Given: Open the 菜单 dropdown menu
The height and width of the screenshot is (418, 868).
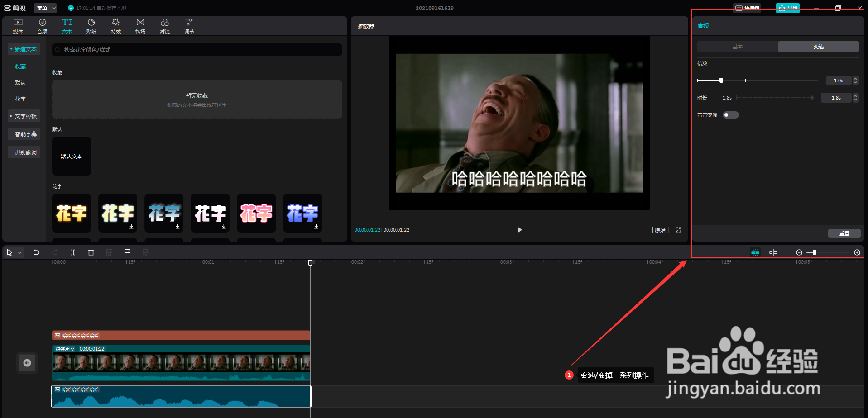Looking at the screenshot, I should 45,8.
